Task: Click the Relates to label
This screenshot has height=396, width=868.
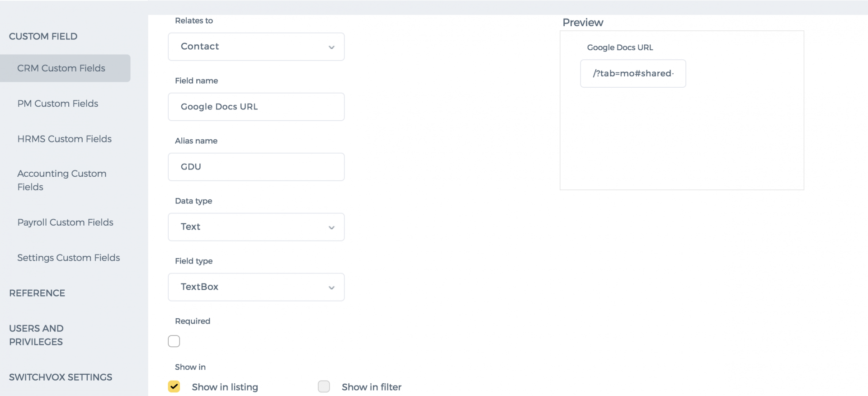Action: coord(194,21)
